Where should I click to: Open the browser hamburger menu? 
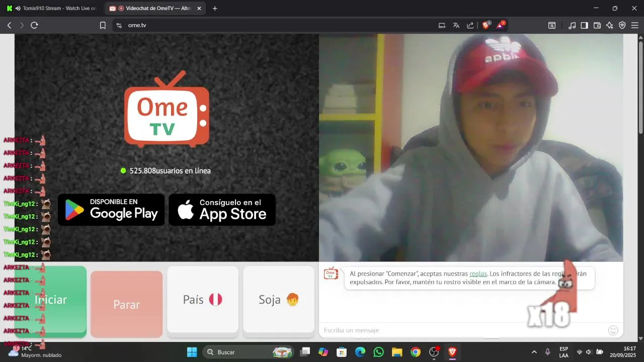[x=634, y=25]
